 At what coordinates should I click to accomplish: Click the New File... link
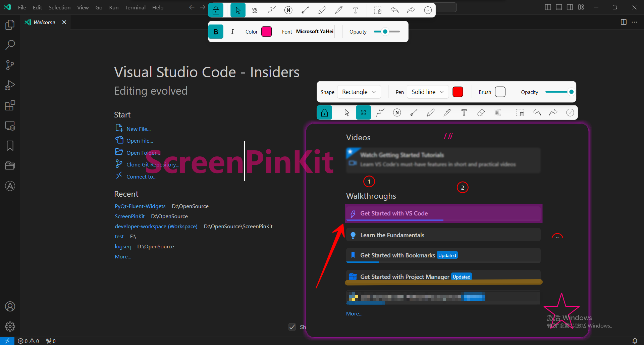(139, 129)
